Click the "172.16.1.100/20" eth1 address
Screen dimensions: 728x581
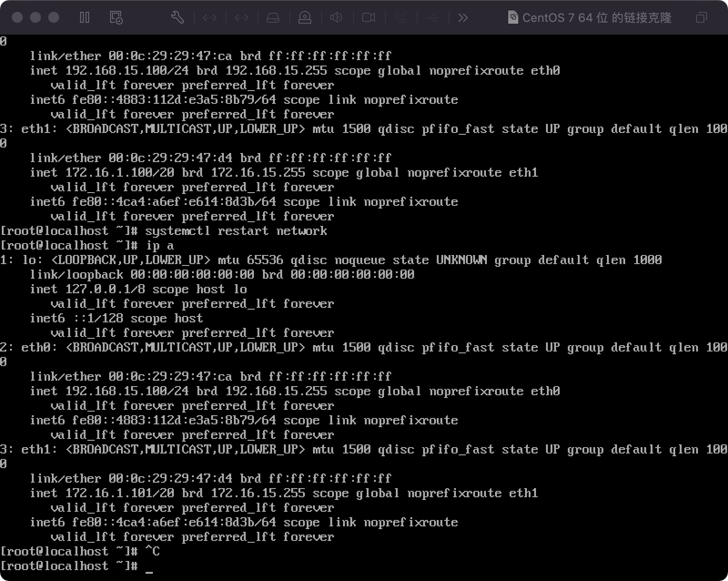click(120, 173)
